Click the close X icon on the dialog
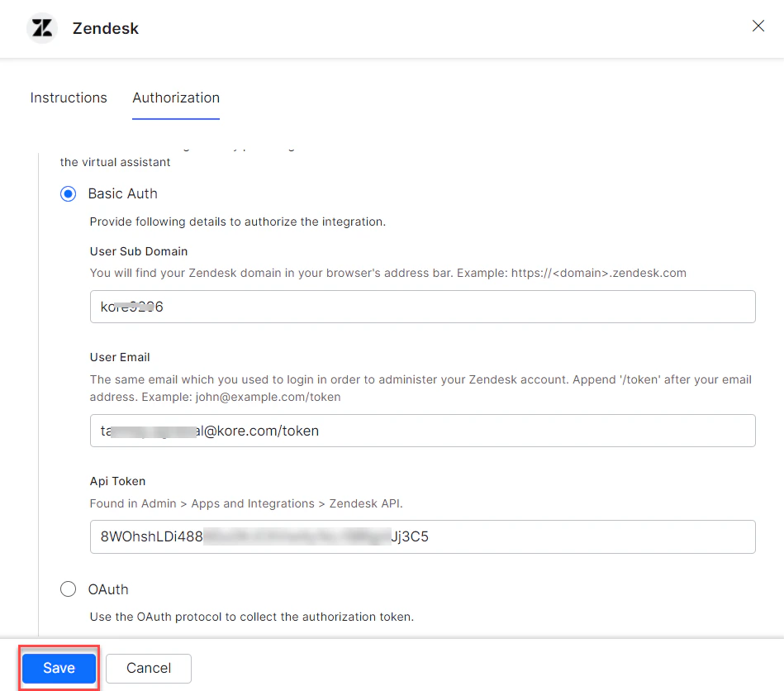The width and height of the screenshot is (784, 691). click(x=758, y=26)
